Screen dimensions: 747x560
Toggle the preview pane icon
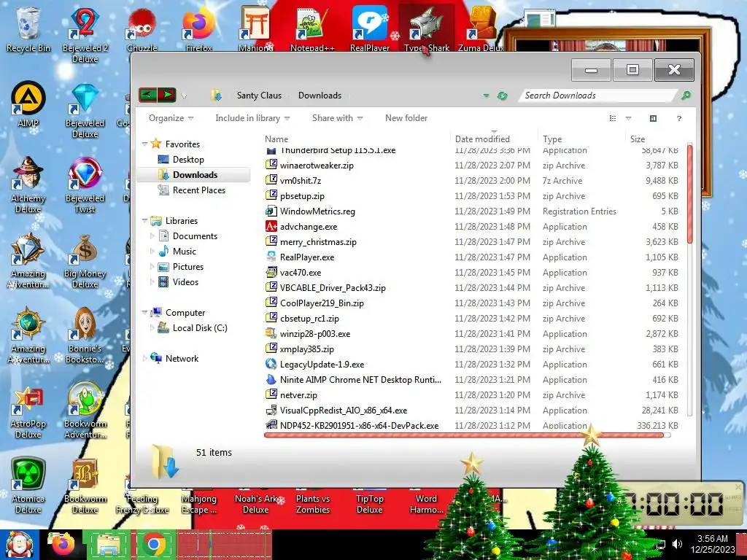coord(653,119)
